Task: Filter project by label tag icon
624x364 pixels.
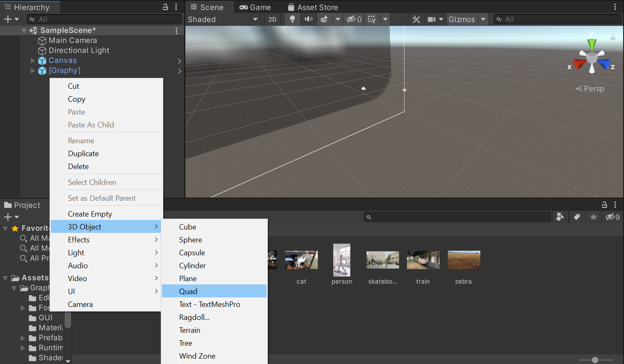Action: coord(577,217)
